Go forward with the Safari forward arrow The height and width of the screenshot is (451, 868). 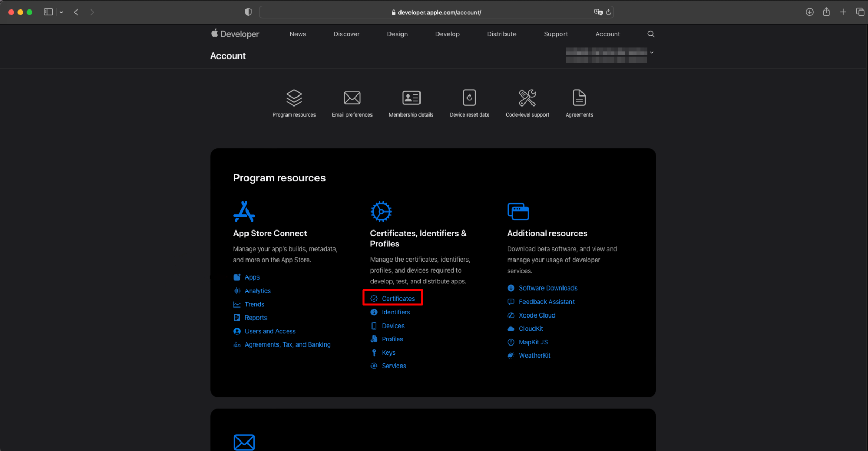coord(92,12)
